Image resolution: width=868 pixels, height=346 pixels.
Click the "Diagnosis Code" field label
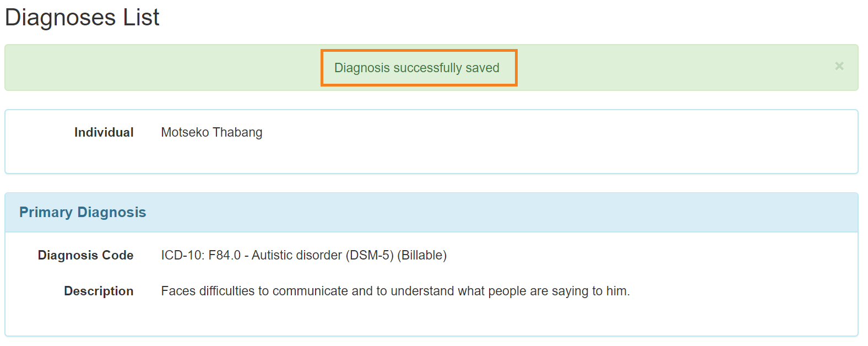click(85, 255)
